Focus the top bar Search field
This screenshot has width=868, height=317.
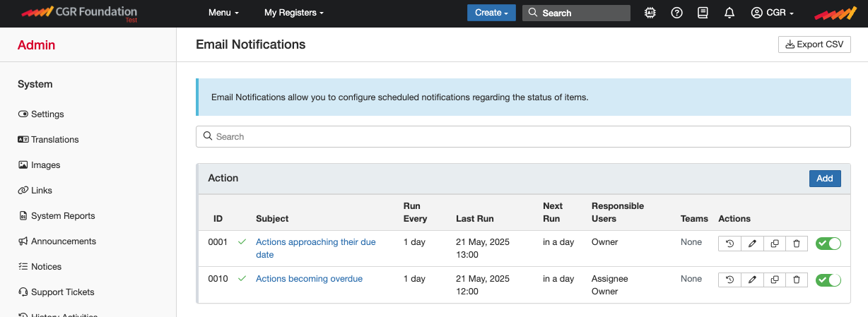576,13
